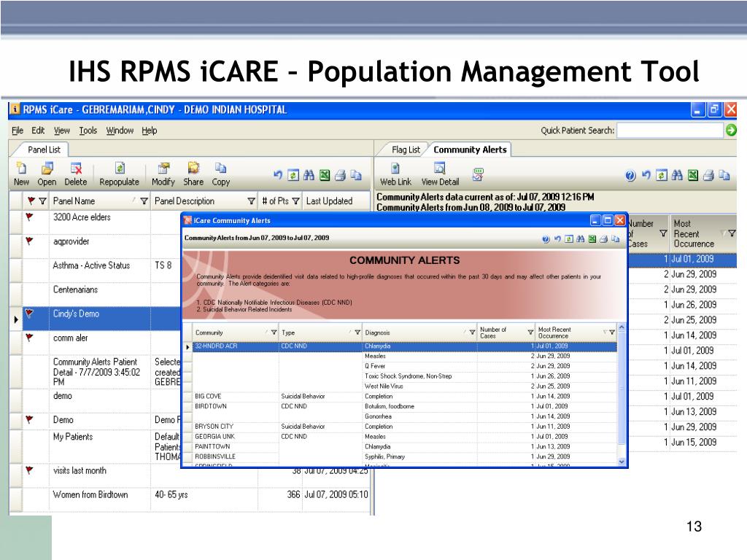Screen dimensions: 747x560
Task: Open the Type column filter in popup
Action: pyautogui.click(x=357, y=332)
